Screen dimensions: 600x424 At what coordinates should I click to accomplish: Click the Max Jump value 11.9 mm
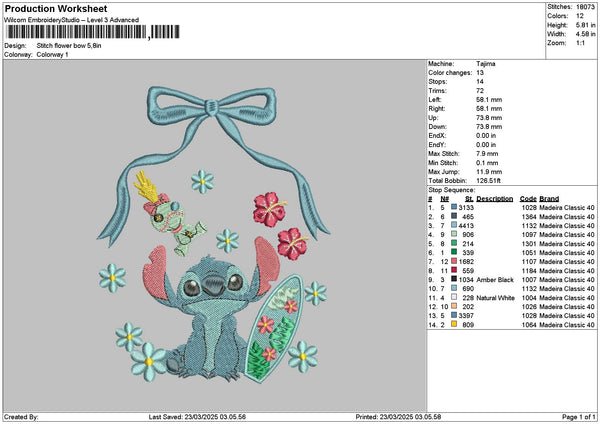[489, 172]
